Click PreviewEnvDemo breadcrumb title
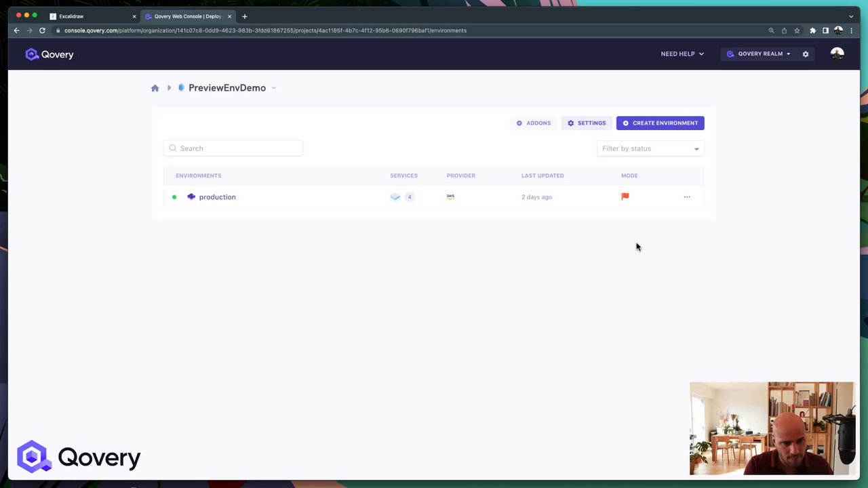 227,88
